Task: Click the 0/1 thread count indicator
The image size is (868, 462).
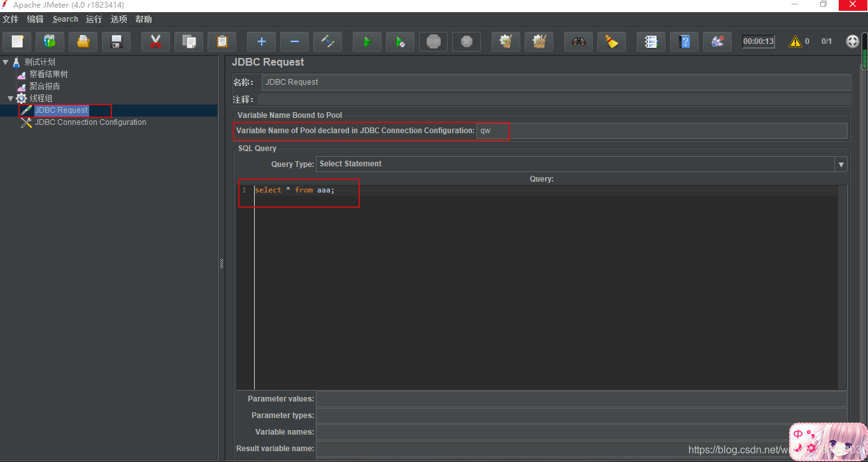Action: pos(827,41)
